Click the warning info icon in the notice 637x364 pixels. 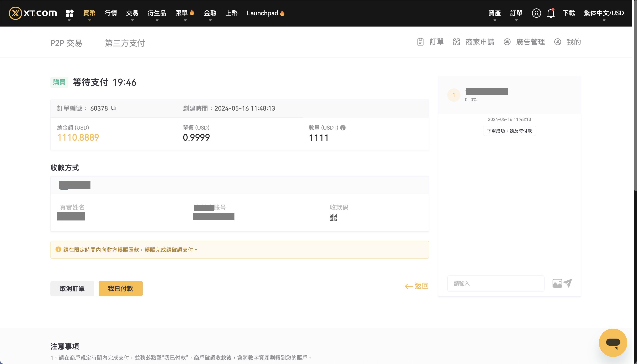tap(58, 249)
